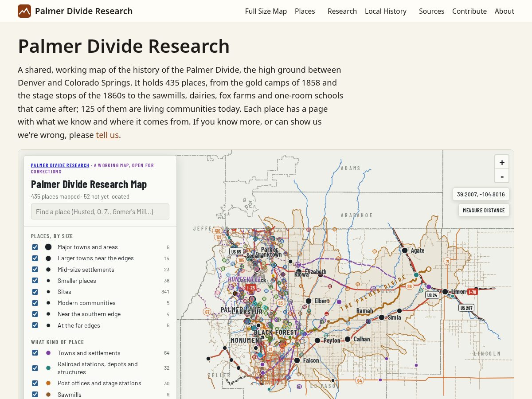Click the 'ARAPAHOE' county label
This screenshot has width=532, height=399.
[357, 215]
